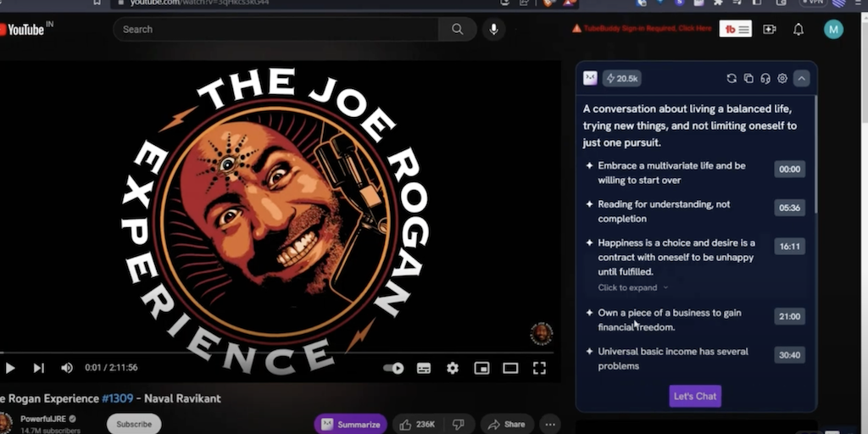The height and width of the screenshot is (434, 868).
Task: Click the video progress bar
Action: point(280,353)
